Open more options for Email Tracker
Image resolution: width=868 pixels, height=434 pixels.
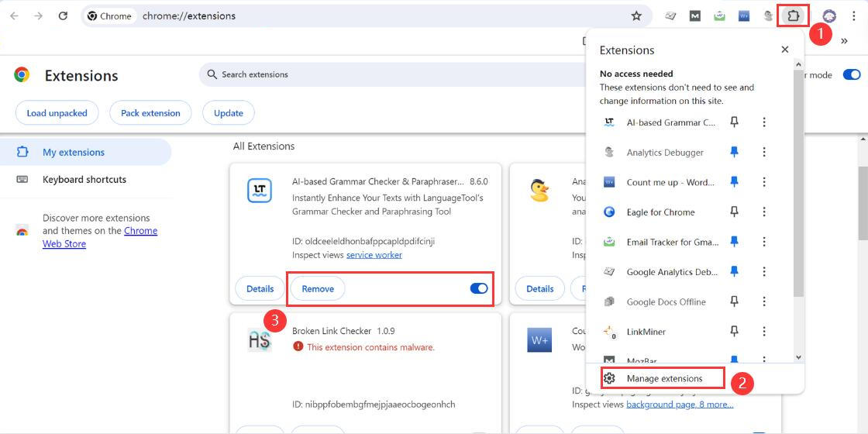point(764,242)
